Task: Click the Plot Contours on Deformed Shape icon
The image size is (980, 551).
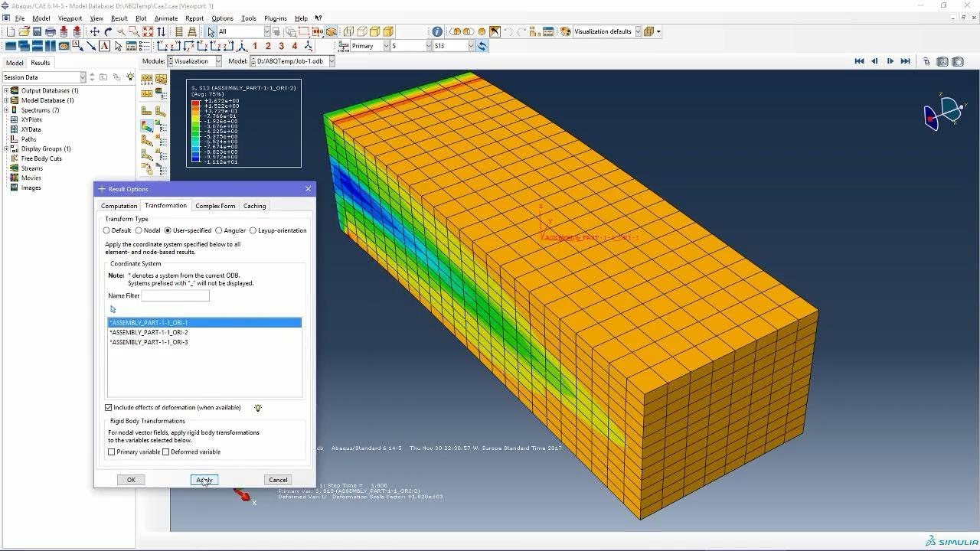Action: pyautogui.click(x=147, y=126)
